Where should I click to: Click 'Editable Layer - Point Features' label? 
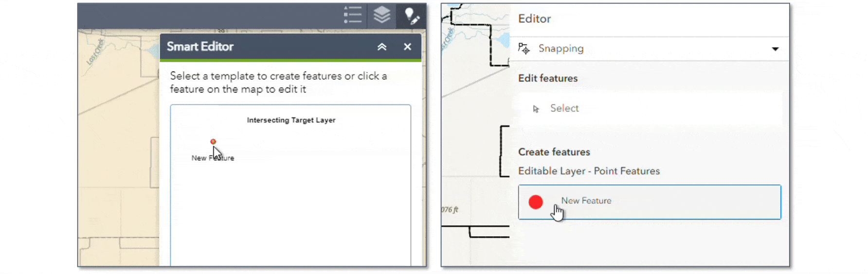[x=589, y=171]
